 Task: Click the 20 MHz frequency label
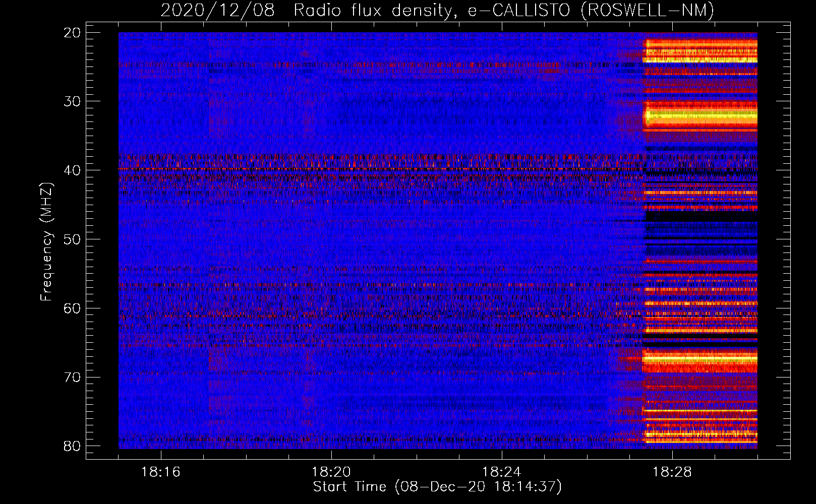click(x=72, y=33)
